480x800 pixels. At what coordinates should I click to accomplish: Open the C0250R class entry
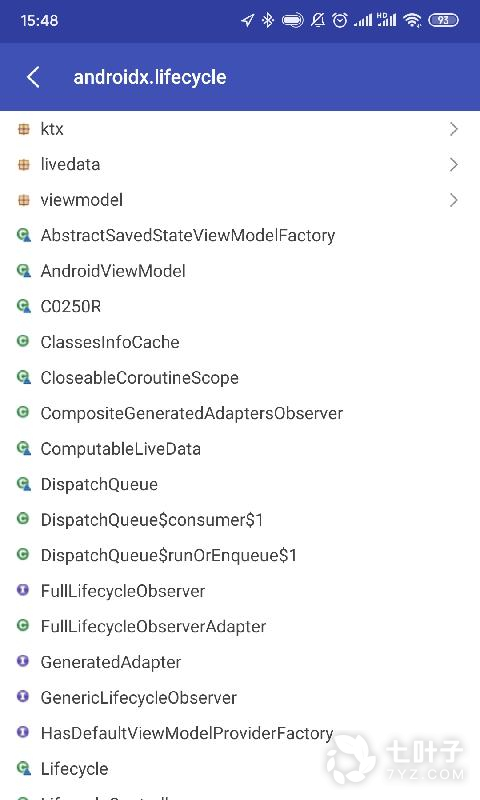tap(240, 307)
